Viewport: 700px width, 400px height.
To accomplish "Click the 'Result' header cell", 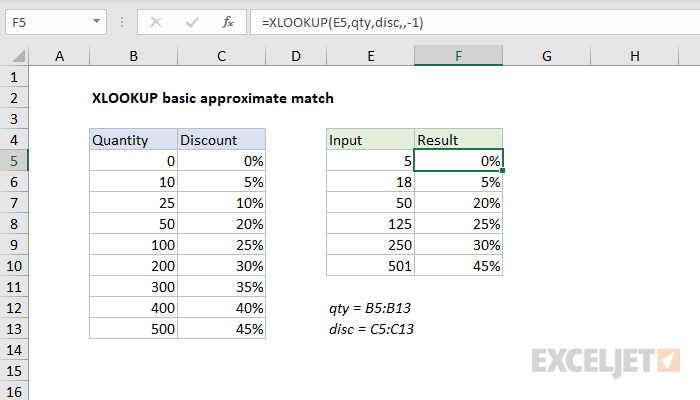I will [458, 140].
